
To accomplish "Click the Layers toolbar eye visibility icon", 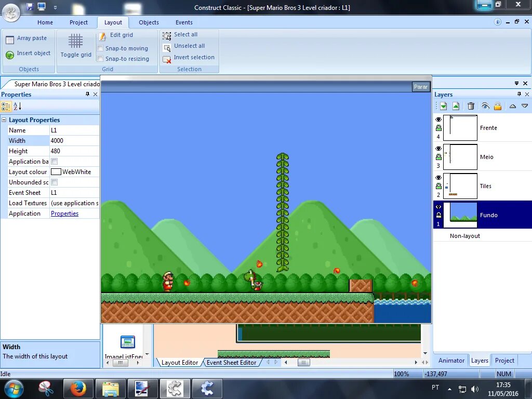I will click(485, 106).
